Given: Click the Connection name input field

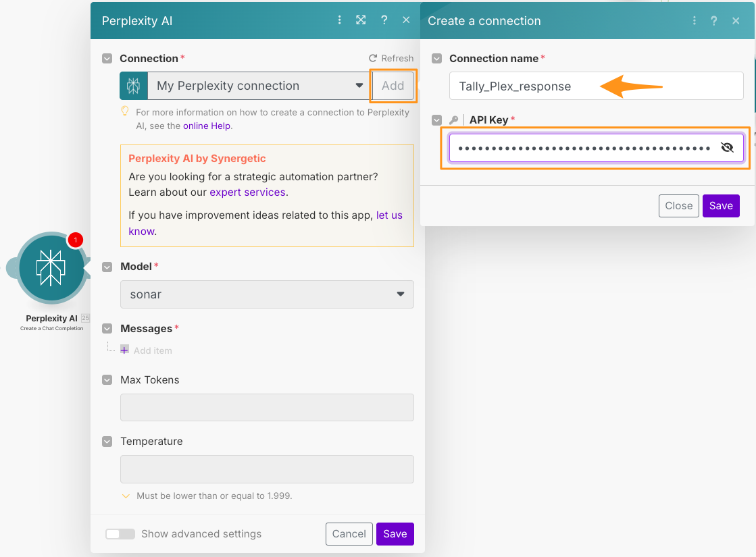Looking at the screenshot, I should [x=597, y=86].
